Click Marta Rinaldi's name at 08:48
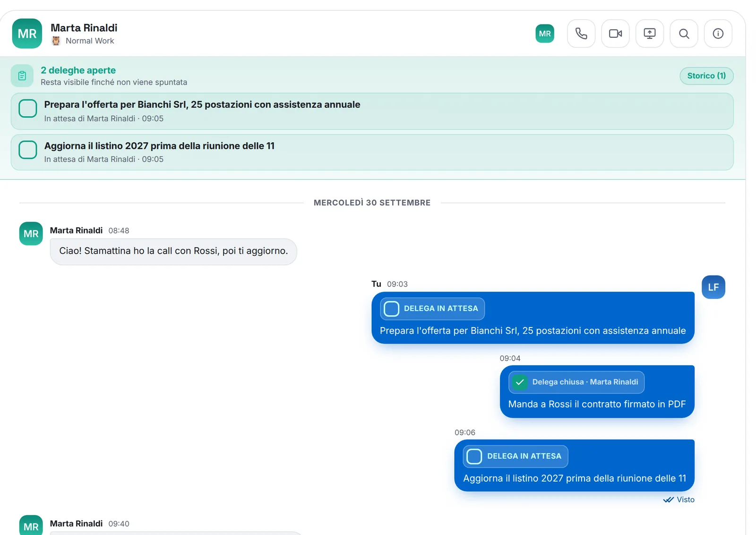The height and width of the screenshot is (535, 756). click(x=76, y=230)
